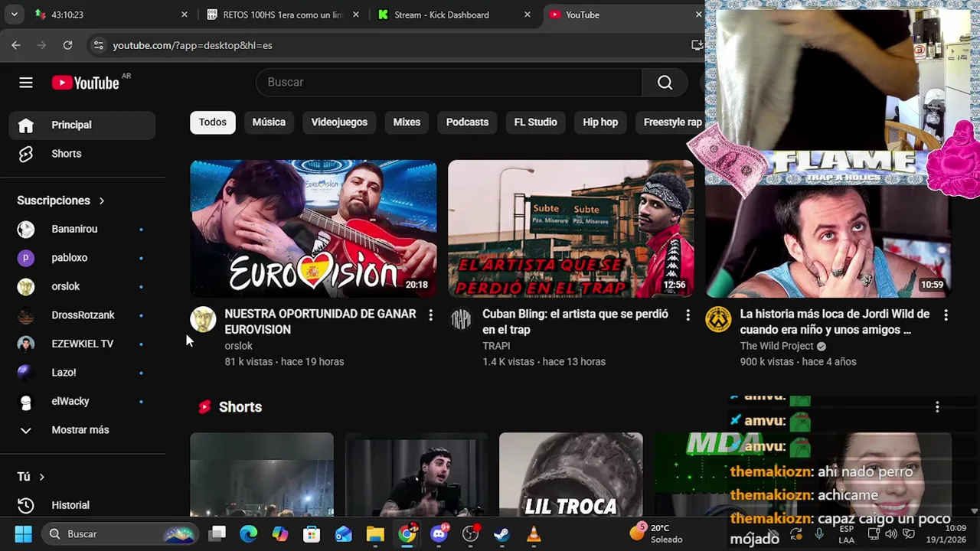Viewport: 980px width, 551px height.
Task: Open Principal home in the sidebar
Action: 82,125
